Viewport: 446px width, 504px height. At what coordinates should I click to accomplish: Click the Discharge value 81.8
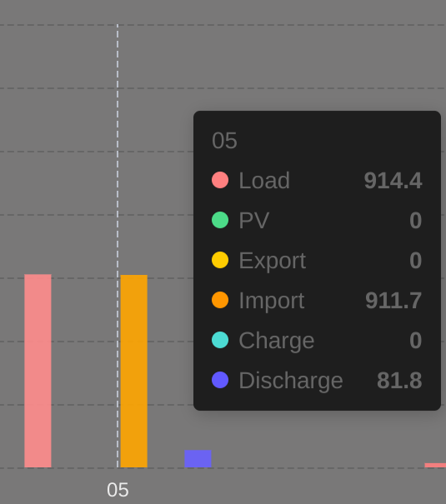pos(399,380)
